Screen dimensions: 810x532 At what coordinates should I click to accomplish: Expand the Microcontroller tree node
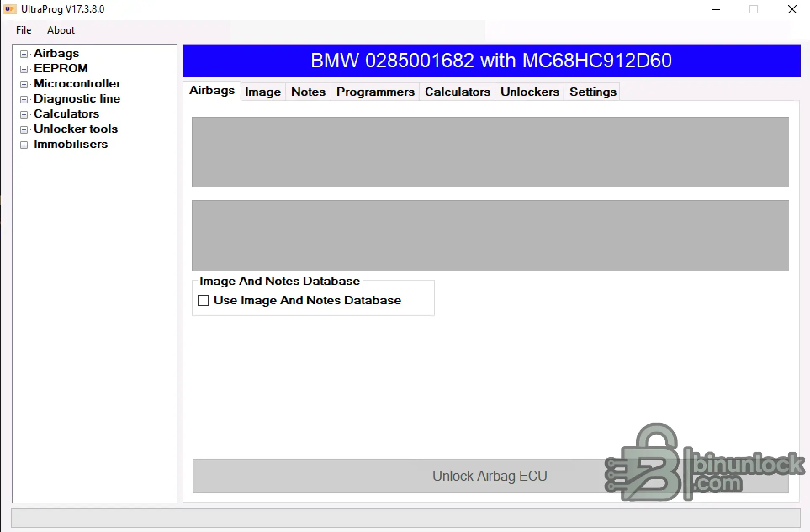coord(24,84)
